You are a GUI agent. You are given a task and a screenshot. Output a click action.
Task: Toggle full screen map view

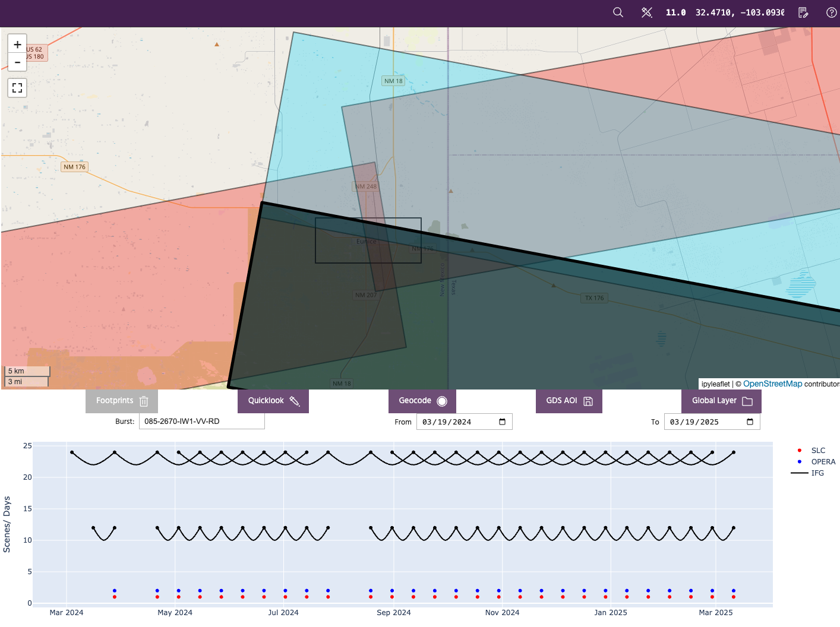click(x=17, y=88)
